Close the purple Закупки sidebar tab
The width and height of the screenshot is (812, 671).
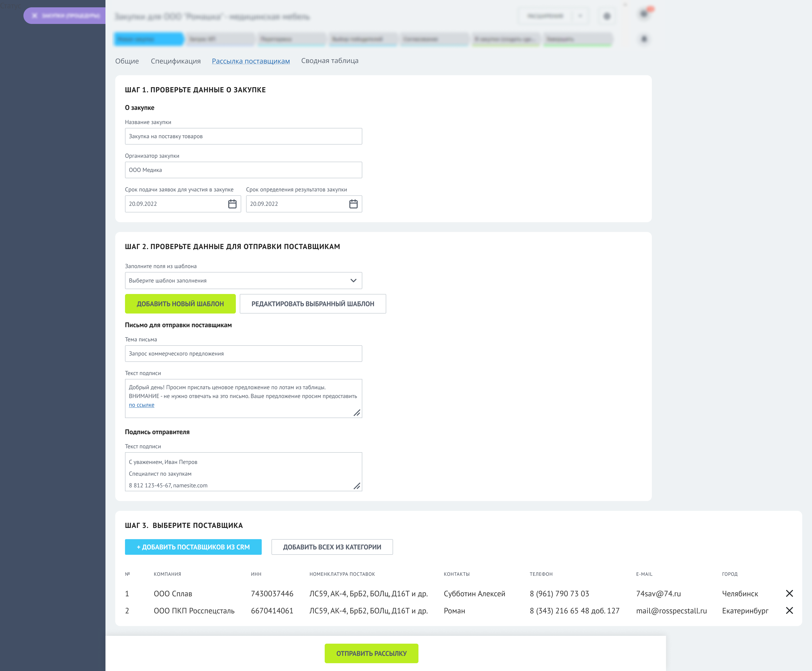pyautogui.click(x=34, y=16)
